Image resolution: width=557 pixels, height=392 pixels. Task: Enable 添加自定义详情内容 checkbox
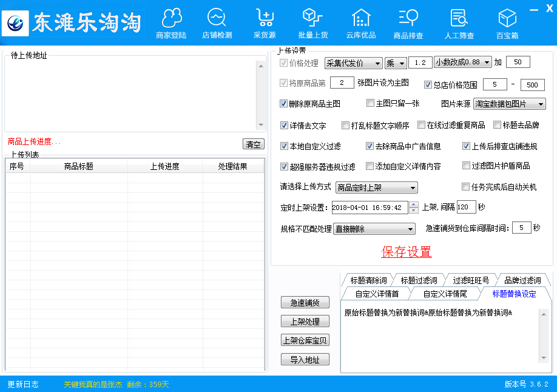pyautogui.click(x=370, y=166)
